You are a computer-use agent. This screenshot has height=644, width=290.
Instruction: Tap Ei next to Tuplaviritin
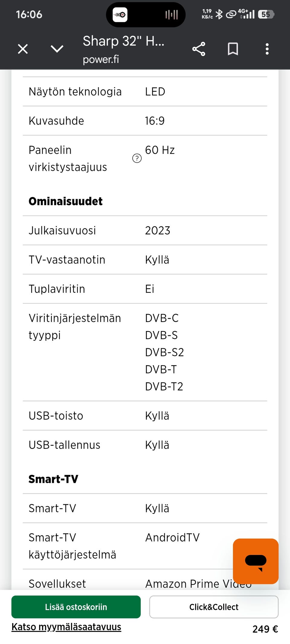(149, 289)
